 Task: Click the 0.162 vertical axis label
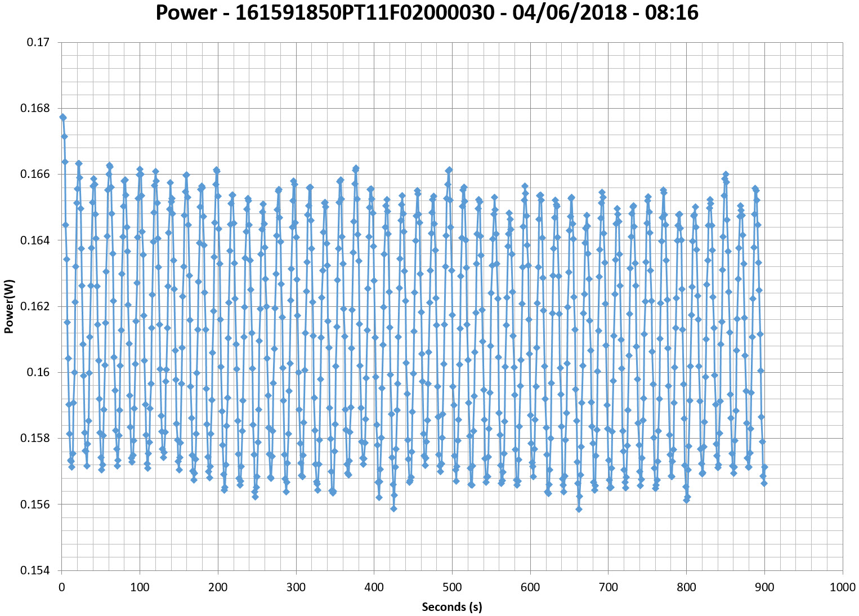(x=35, y=306)
